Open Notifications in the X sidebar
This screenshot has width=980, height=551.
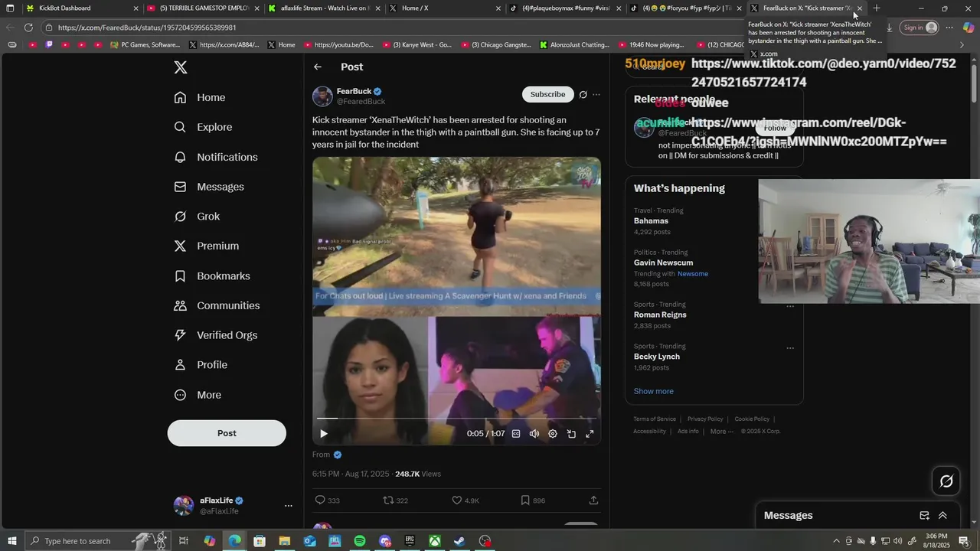click(216, 157)
